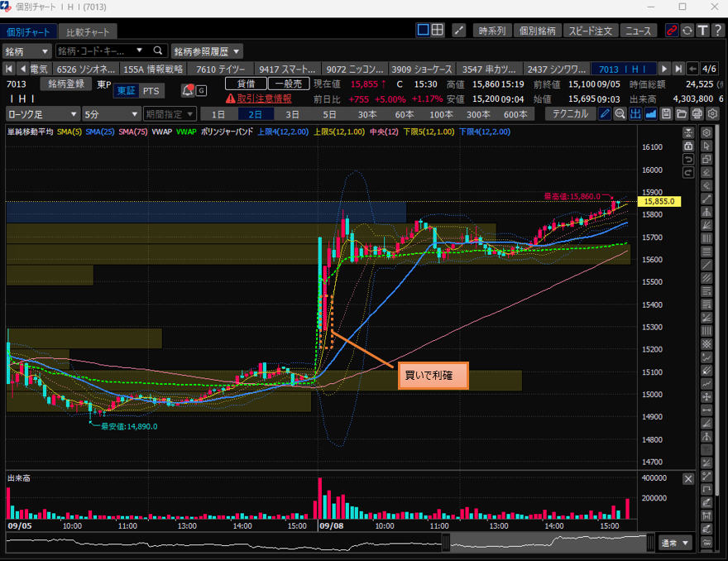Open the 取引注意情報 warning link
The height and width of the screenshot is (561, 728).
[258, 98]
